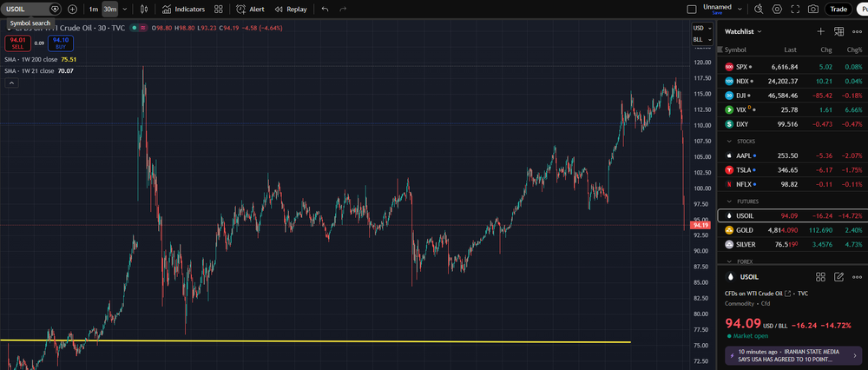Create an Alert from the toolbar

tap(250, 9)
